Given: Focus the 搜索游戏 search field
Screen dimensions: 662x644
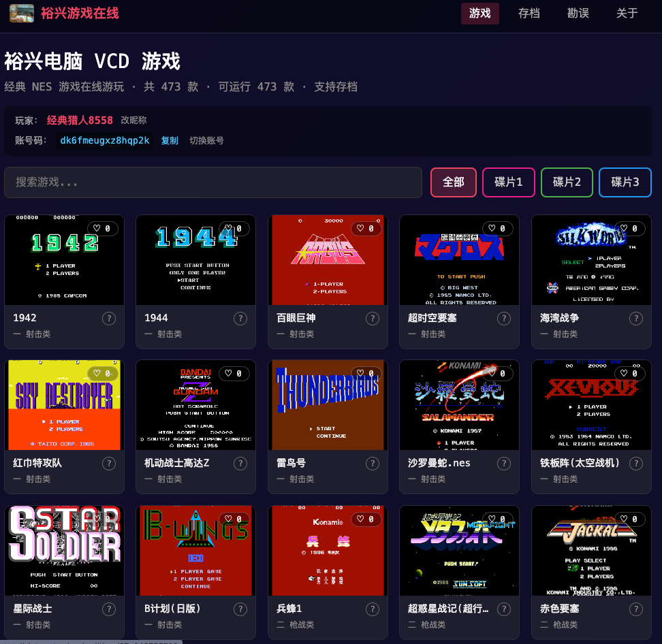Looking at the screenshot, I should (x=213, y=182).
